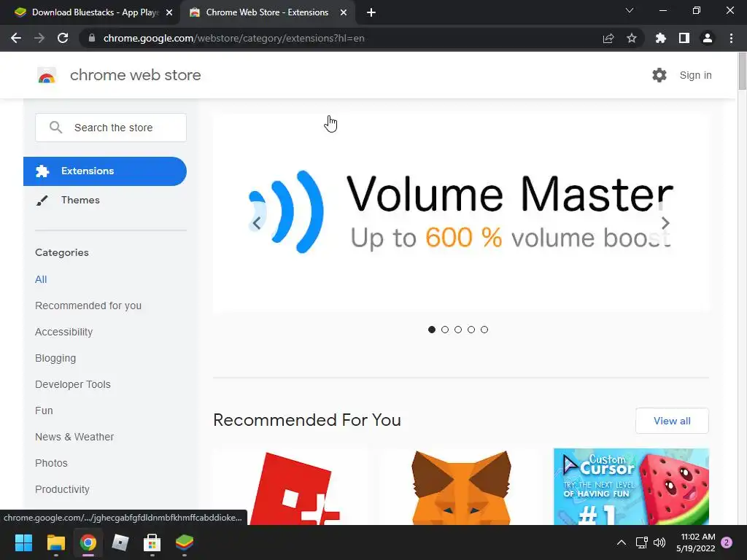Open a new browser tab
The height and width of the screenshot is (560, 747).
point(371,12)
